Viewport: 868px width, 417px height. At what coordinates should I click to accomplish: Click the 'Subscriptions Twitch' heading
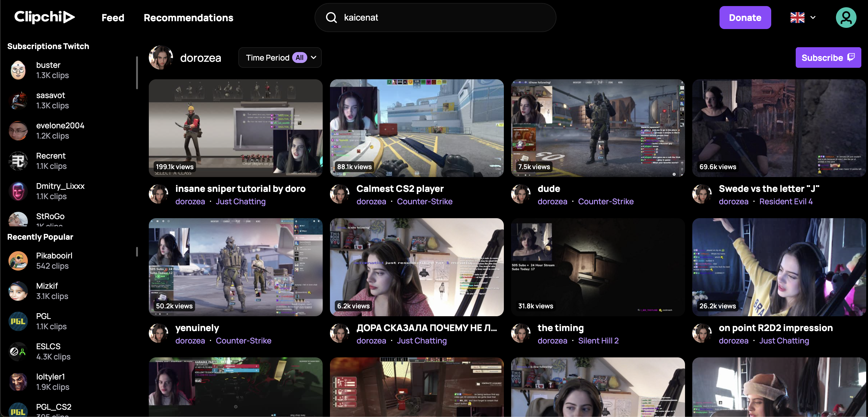point(48,46)
